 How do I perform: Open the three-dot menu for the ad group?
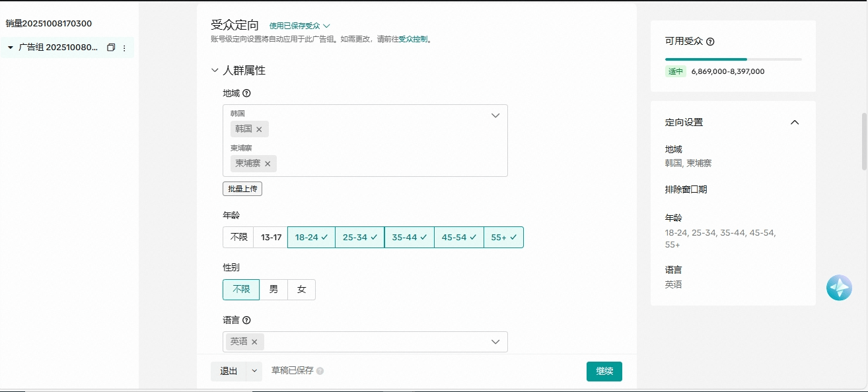click(125, 48)
